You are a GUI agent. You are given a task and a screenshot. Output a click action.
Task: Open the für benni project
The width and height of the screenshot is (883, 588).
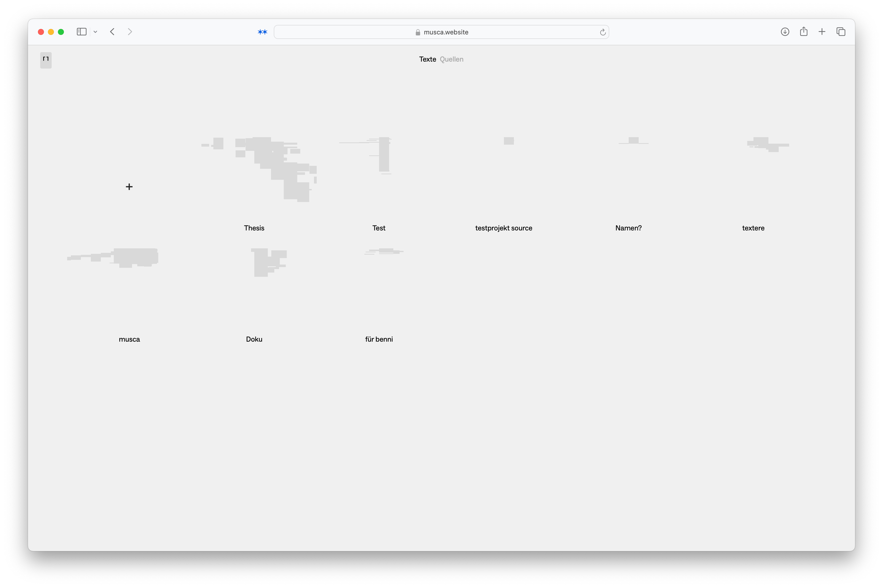click(379, 339)
